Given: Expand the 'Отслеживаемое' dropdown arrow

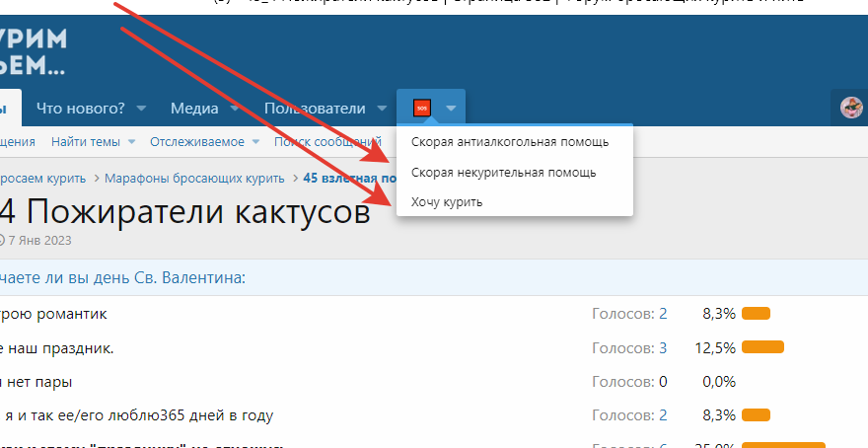Looking at the screenshot, I should click(255, 142).
